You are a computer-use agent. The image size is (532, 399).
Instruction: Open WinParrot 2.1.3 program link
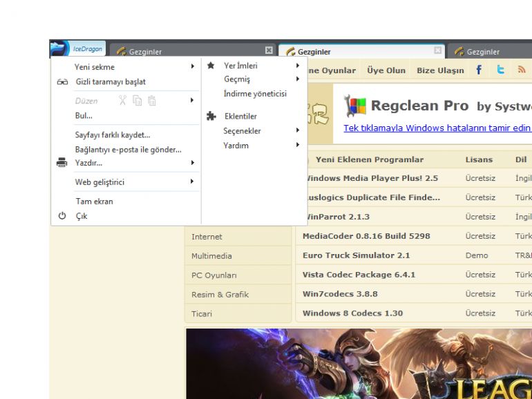(339, 217)
